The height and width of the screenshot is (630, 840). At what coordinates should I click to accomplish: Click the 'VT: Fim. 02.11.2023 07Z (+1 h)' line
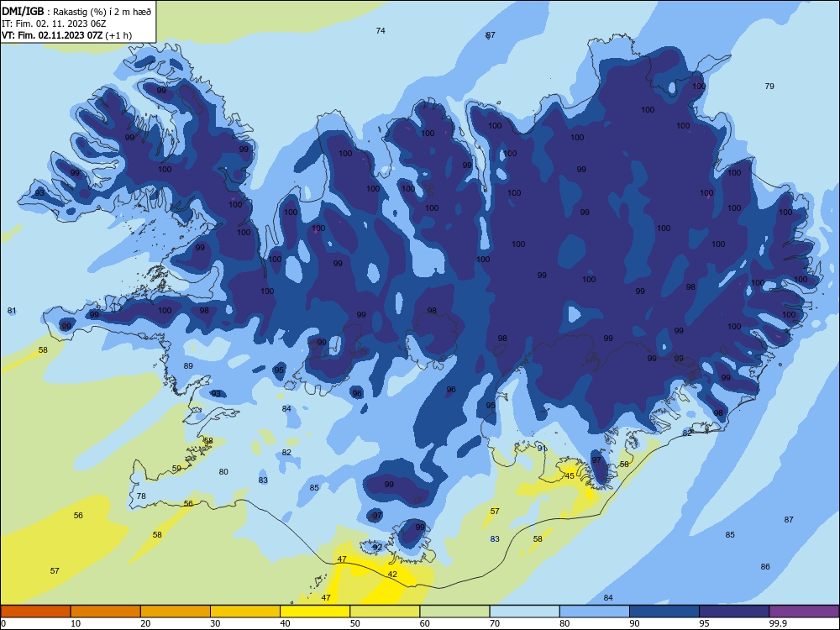66,35
